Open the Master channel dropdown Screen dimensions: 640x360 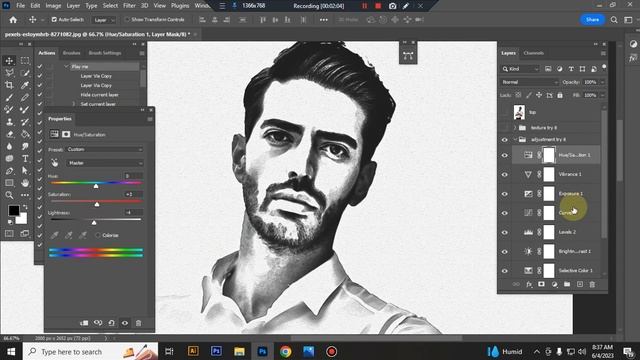coord(104,163)
